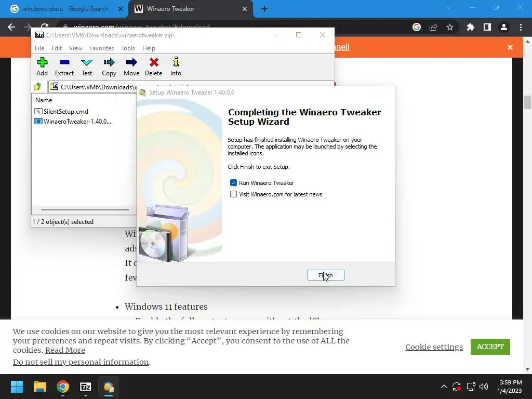This screenshot has height=399, width=532.
Task: Click the 7-Zip horizontal scrollbar
Action: tap(85, 210)
